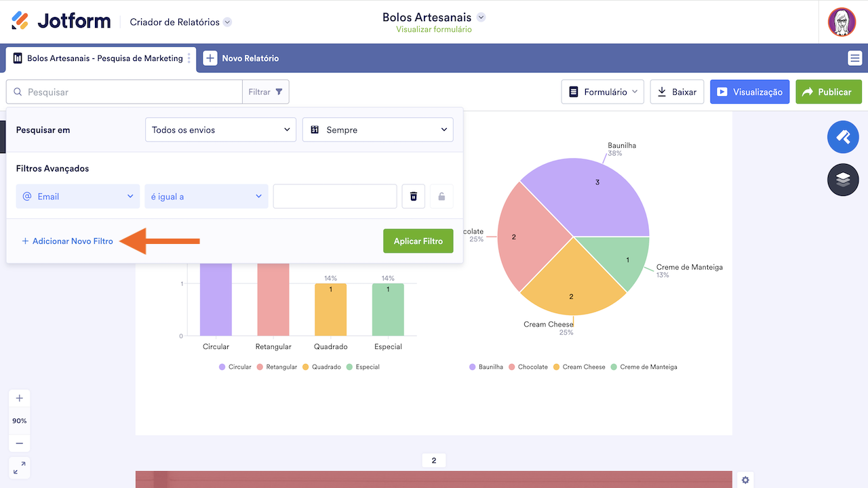Image resolution: width=868 pixels, height=488 pixels.
Task: Click the lock icon beside the filter row
Action: point(441,196)
